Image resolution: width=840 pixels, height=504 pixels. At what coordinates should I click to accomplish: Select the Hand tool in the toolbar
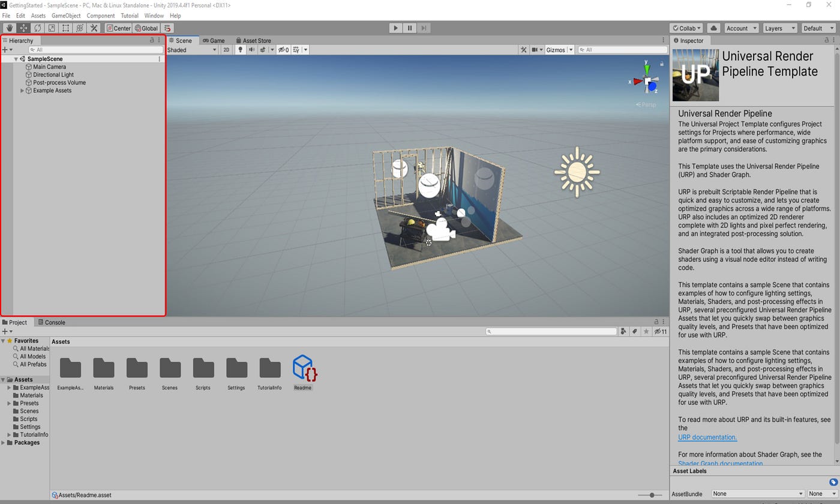pyautogui.click(x=10, y=28)
